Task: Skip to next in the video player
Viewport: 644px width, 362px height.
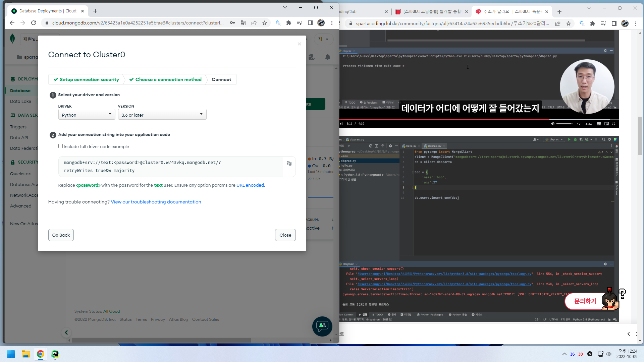Action: point(341,124)
